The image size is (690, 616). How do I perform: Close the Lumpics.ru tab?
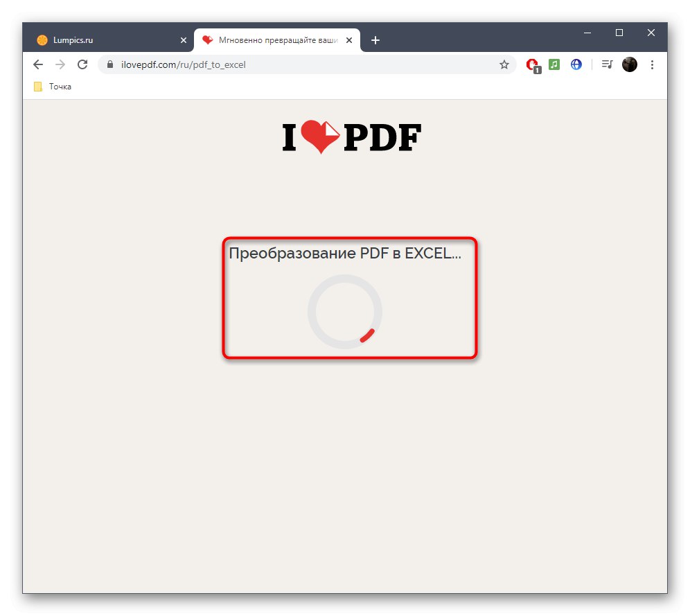click(184, 39)
